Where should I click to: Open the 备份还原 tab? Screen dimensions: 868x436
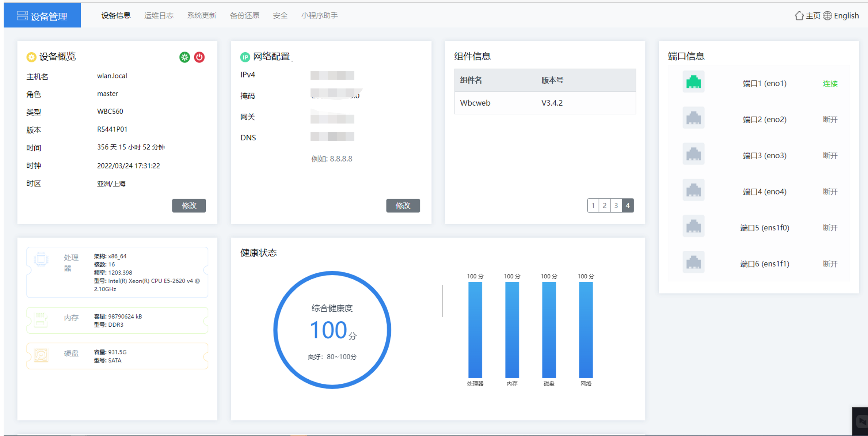244,15
